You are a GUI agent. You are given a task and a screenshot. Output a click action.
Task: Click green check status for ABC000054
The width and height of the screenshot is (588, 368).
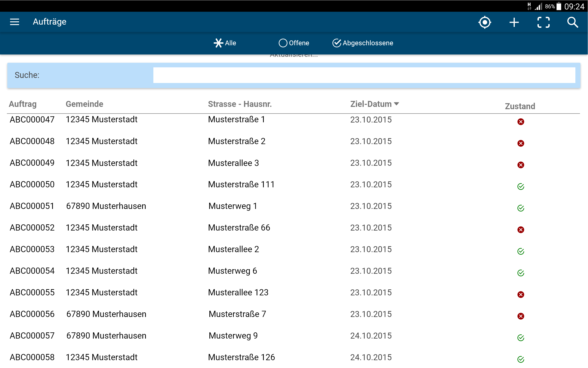[x=521, y=273]
